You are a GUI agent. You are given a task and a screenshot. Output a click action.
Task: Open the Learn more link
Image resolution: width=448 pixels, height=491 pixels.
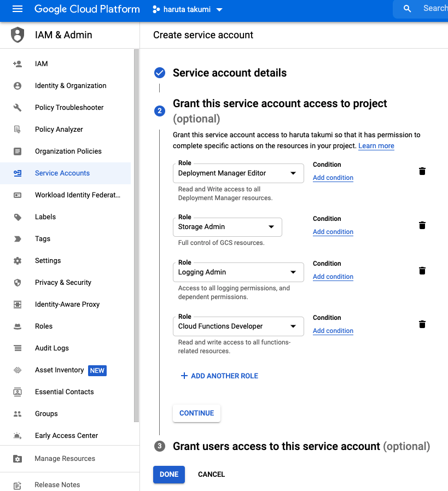(376, 145)
